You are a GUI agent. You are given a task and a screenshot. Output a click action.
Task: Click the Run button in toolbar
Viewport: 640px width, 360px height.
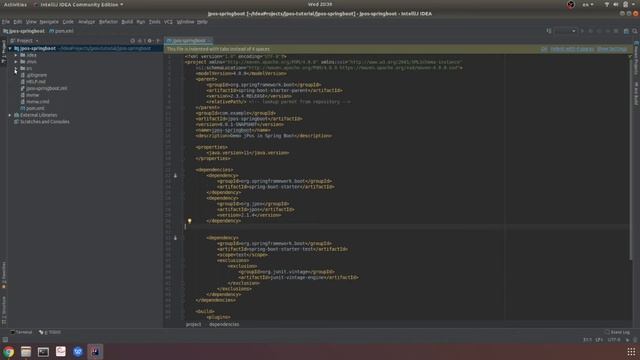coord(582,31)
